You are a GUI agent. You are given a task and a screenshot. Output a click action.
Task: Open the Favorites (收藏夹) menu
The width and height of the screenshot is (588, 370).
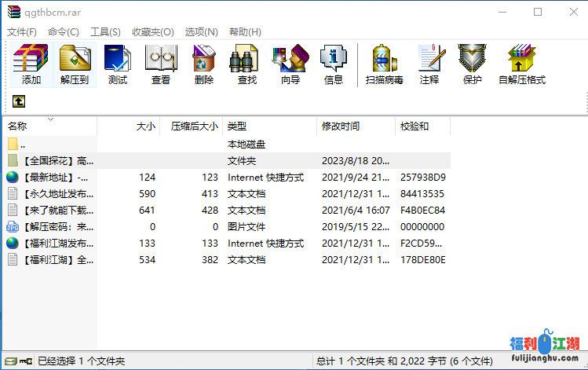(152, 31)
